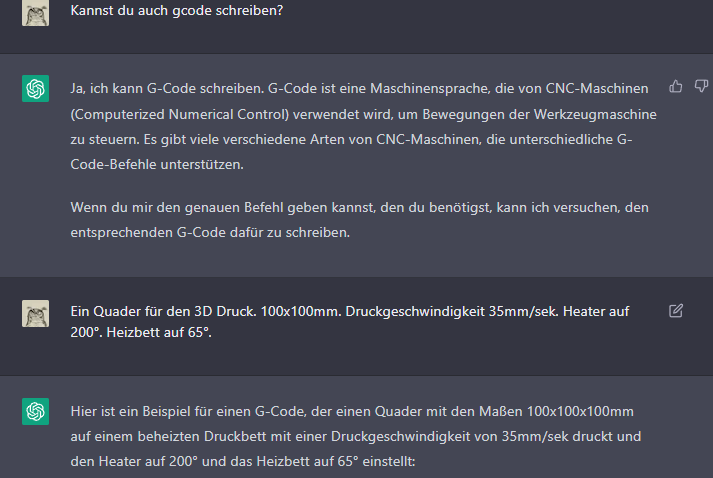Screen dimensions: 713x478
Task: Click ChatGPT logo beside 'Ja, ich kann G-Code' reply
Action: [35, 88]
